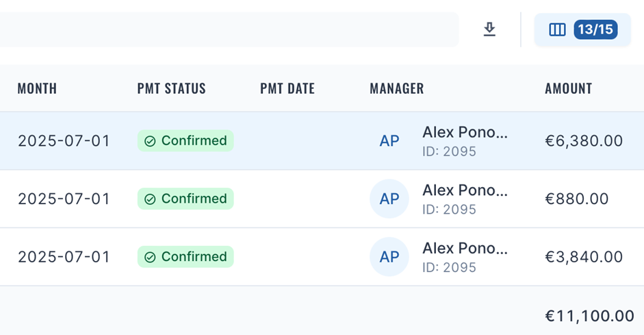Viewport: 644px width, 335px height.
Task: Select the €6,380.00 amount cell
Action: tap(584, 141)
